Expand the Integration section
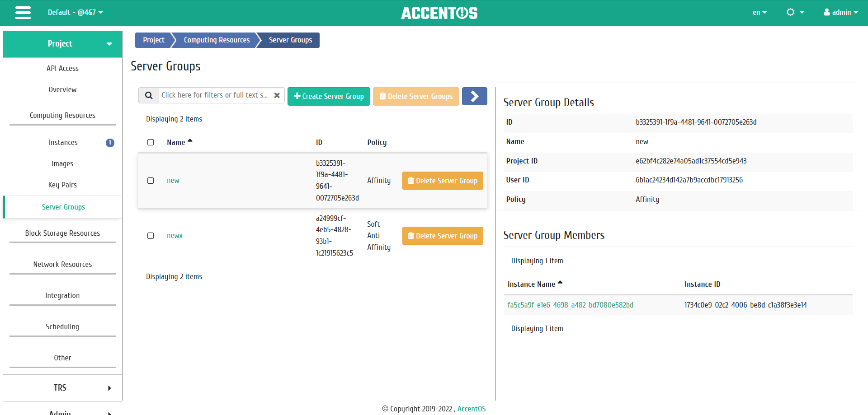This screenshot has height=415, width=868. 63,295
